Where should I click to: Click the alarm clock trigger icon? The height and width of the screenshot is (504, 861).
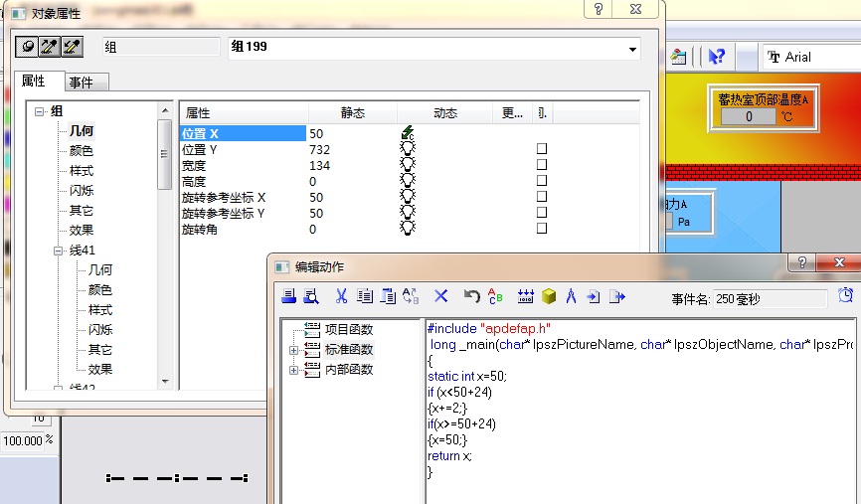[x=846, y=296]
